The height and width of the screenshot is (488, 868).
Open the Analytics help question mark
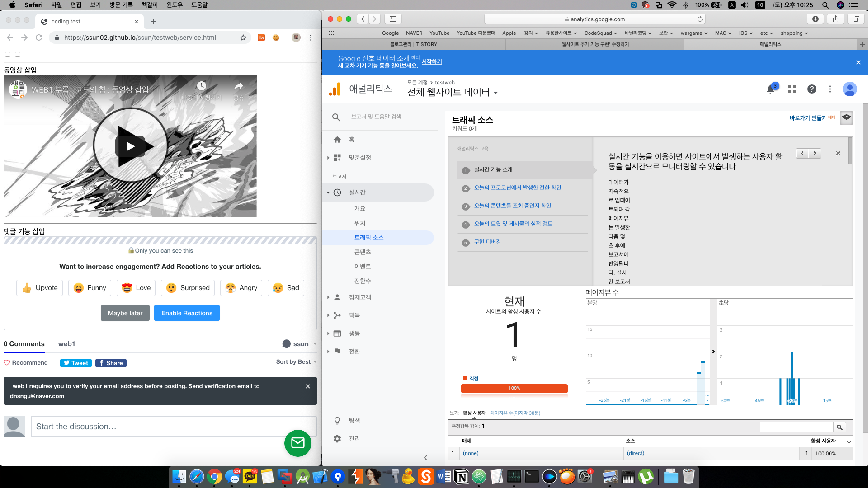[812, 89]
